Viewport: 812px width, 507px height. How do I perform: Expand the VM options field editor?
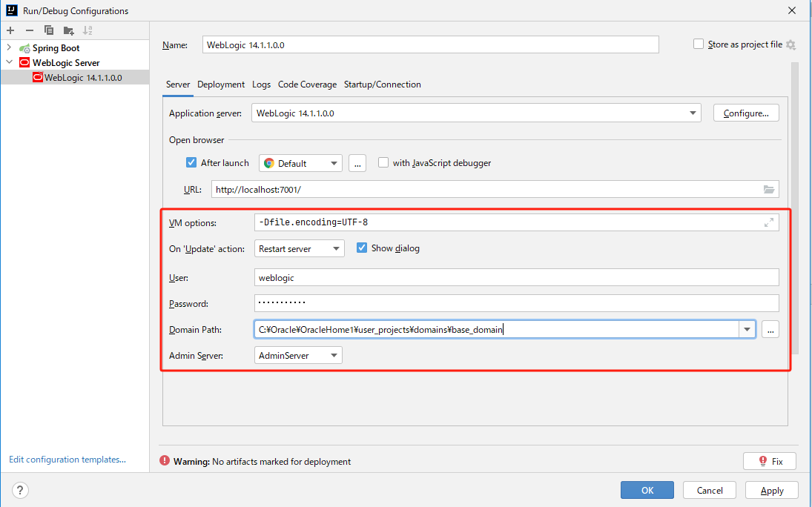769,222
